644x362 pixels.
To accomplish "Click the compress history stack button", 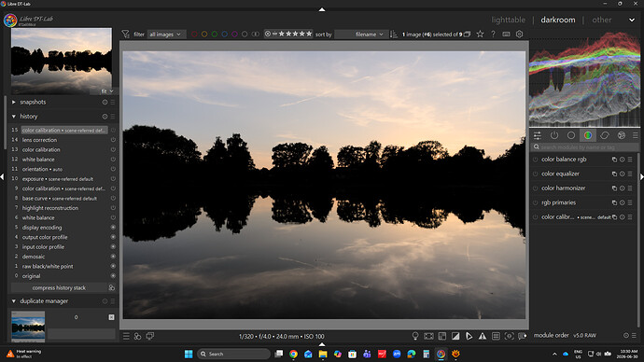I will tap(59, 287).
